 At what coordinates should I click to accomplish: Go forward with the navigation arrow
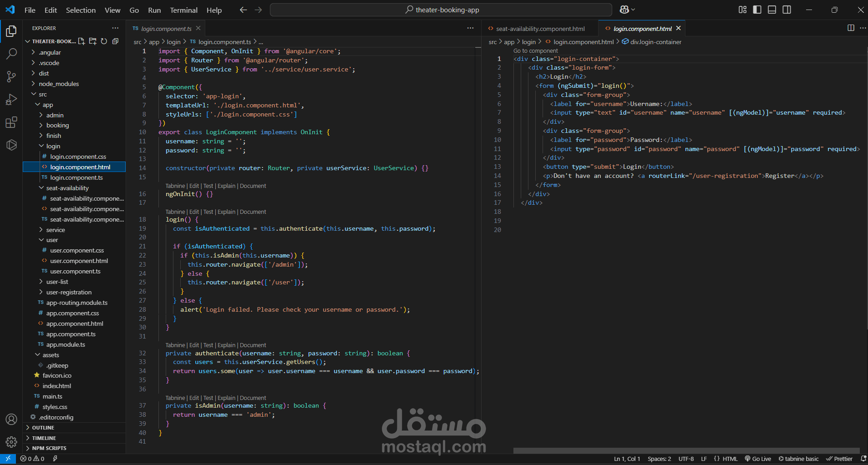pyautogui.click(x=258, y=10)
